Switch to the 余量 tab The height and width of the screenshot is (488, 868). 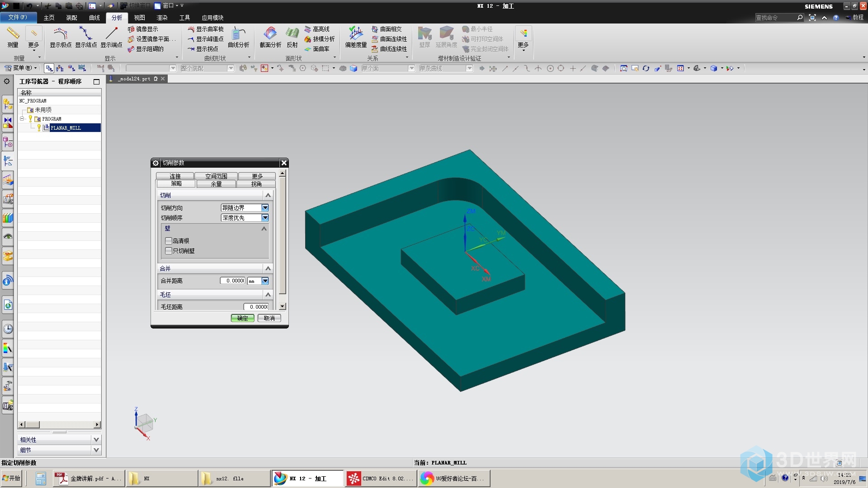[216, 184]
